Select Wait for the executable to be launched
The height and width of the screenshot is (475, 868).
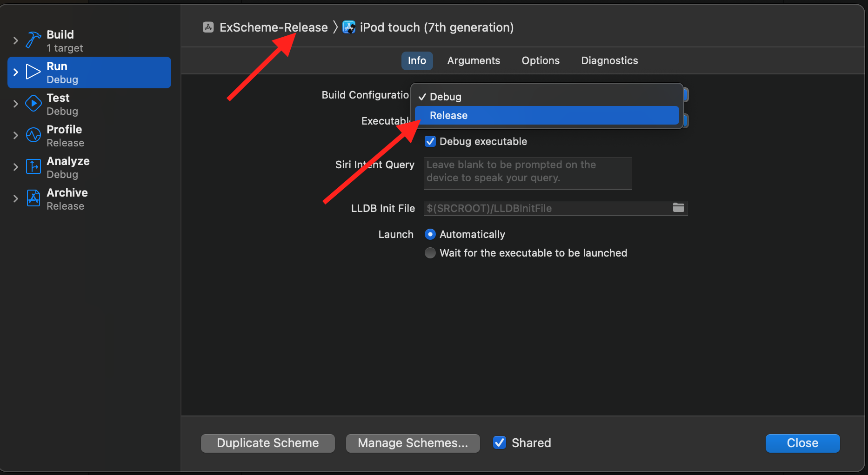coord(430,253)
